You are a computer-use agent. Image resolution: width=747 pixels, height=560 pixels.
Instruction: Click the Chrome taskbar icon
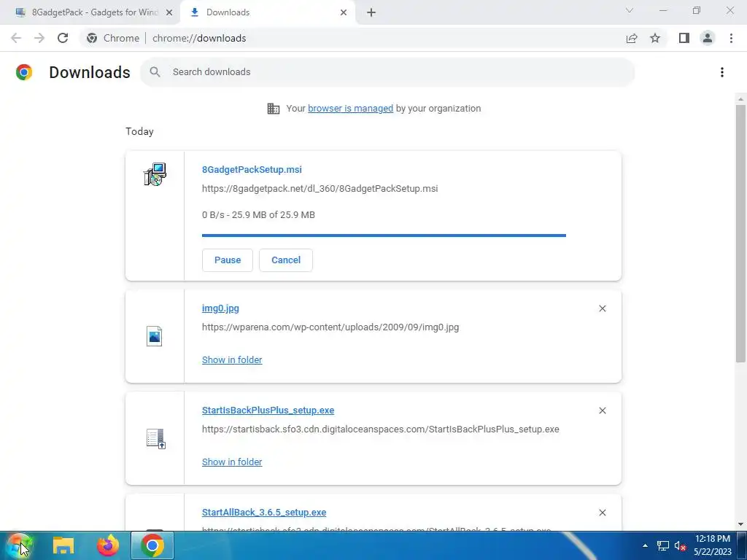(x=152, y=545)
